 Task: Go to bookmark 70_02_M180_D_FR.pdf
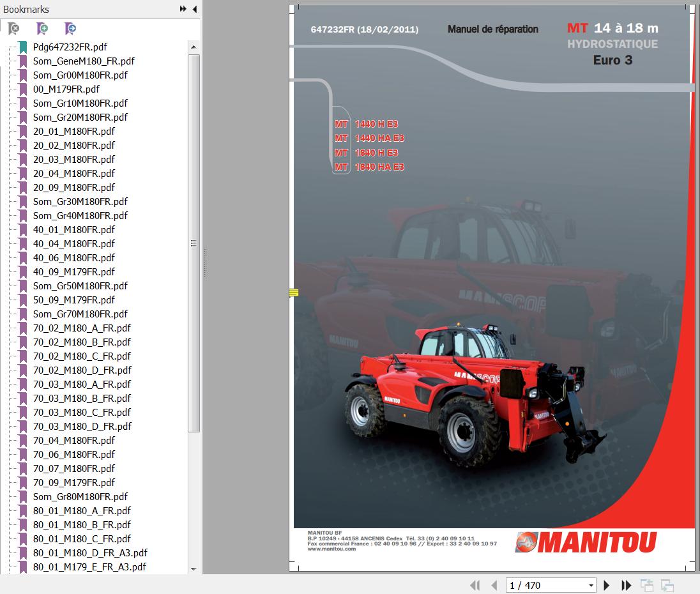[x=82, y=370]
